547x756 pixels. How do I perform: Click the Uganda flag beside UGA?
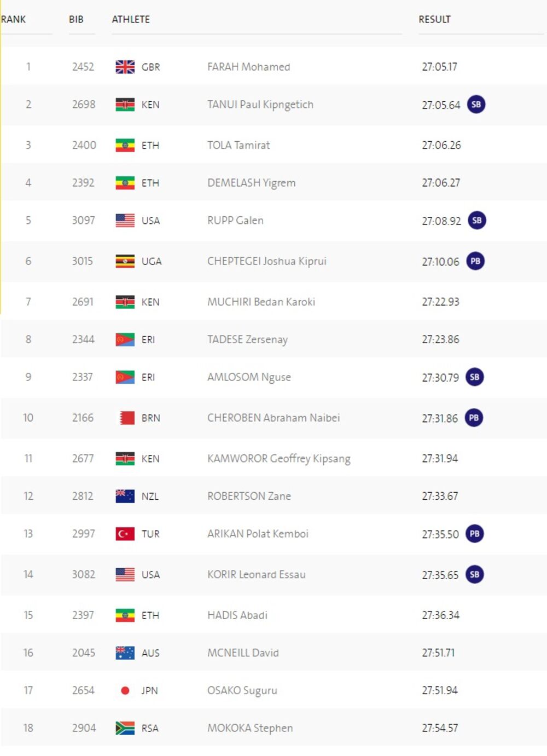click(125, 261)
